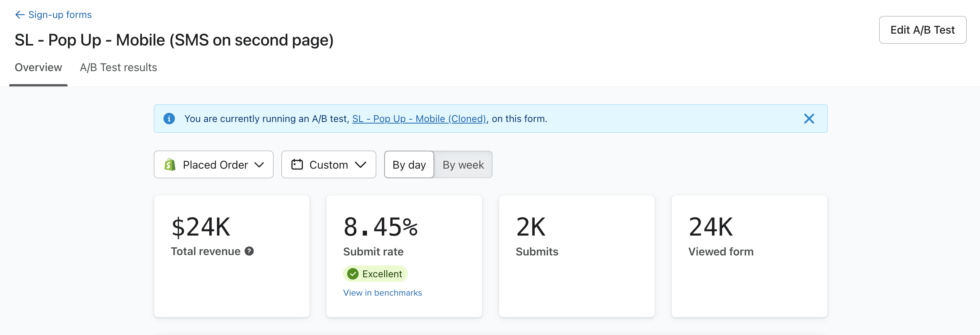Click the 2K Submits card
The width and height of the screenshot is (980, 335).
pyautogui.click(x=576, y=256)
